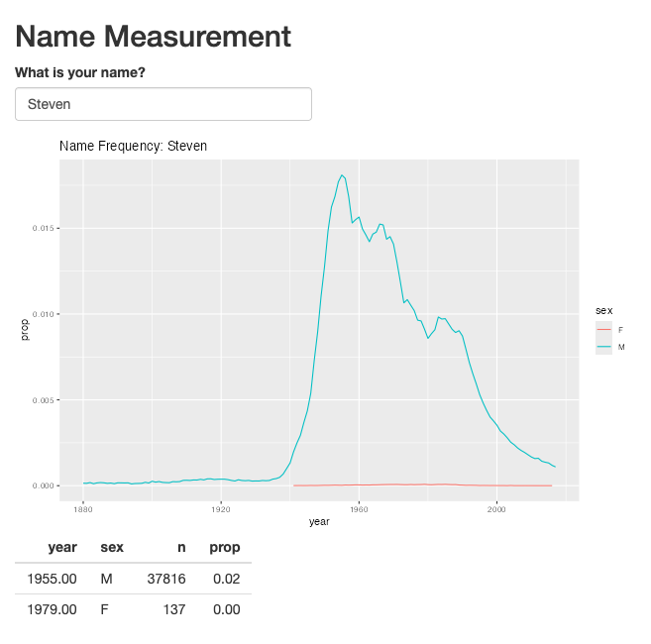Click the 'prop' table column header
The width and height of the screenshot is (651, 644).
coord(225,548)
